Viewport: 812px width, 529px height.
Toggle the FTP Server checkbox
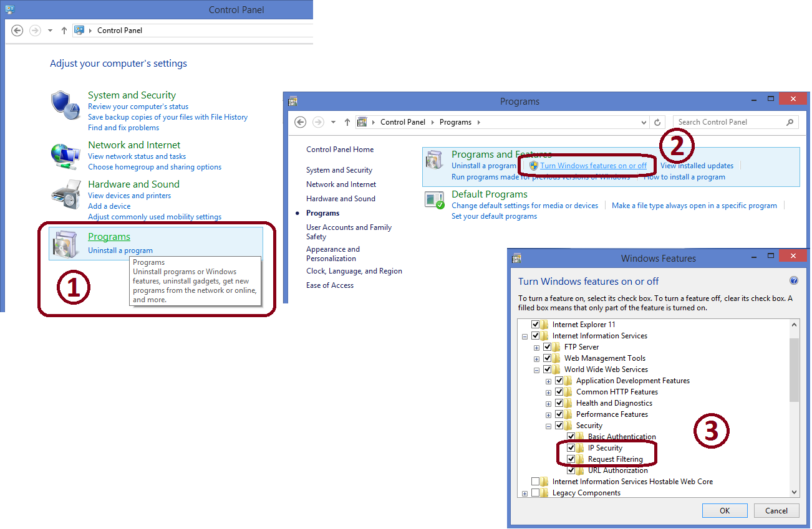(x=548, y=347)
